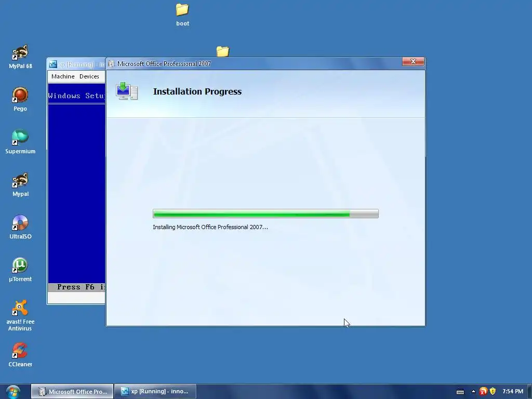Click the Microsoft Office Professional 2007 title text

164,64
